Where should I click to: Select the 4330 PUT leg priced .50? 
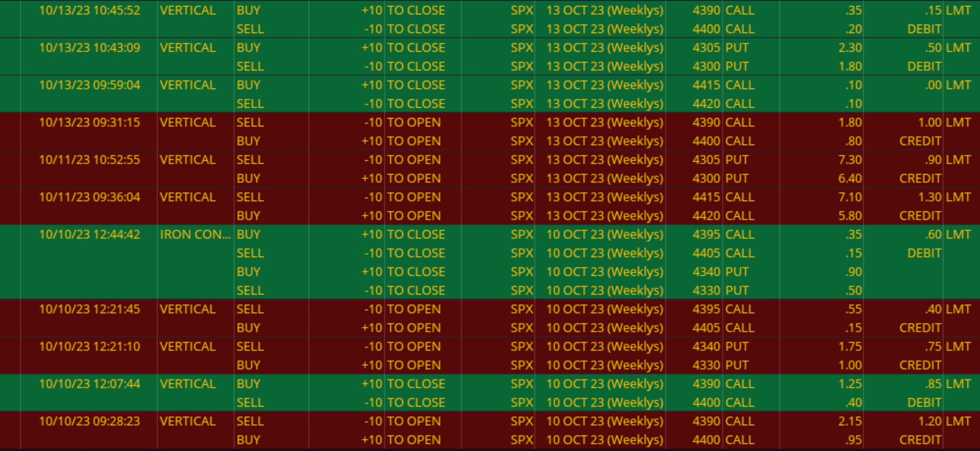706,291
